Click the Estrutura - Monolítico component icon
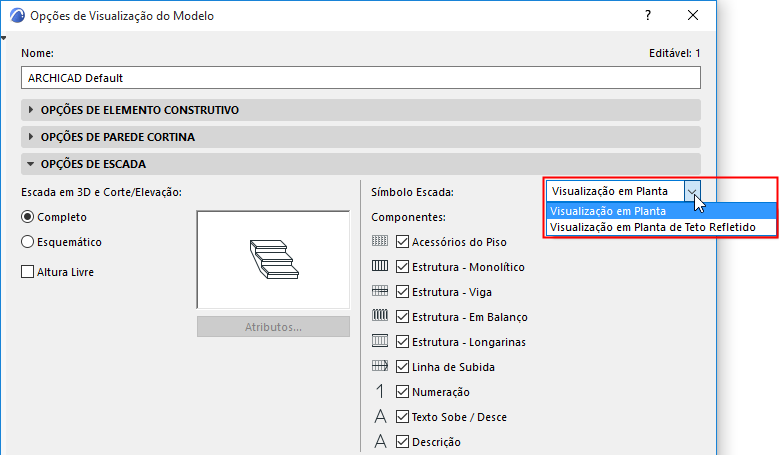Image resolution: width=779 pixels, height=455 pixels. click(380, 266)
